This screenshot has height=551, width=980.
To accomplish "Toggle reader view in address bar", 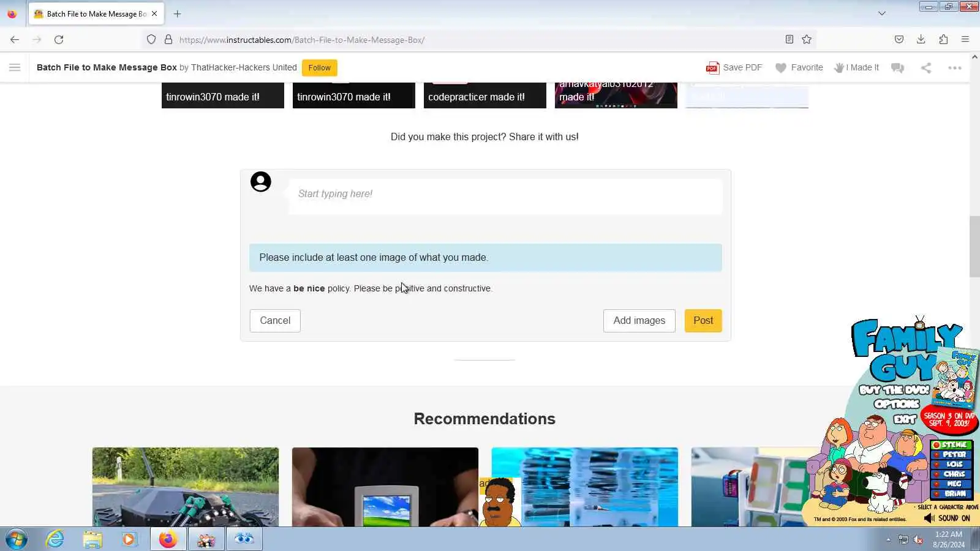I will [790, 40].
